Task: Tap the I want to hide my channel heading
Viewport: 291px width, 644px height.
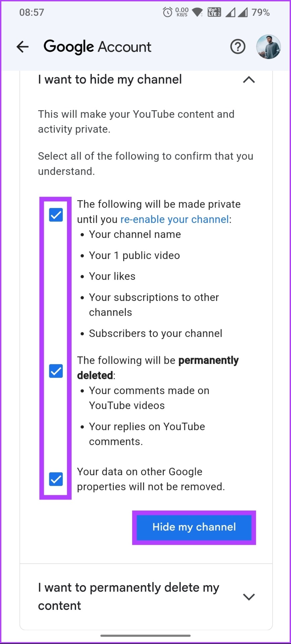Action: (x=110, y=80)
